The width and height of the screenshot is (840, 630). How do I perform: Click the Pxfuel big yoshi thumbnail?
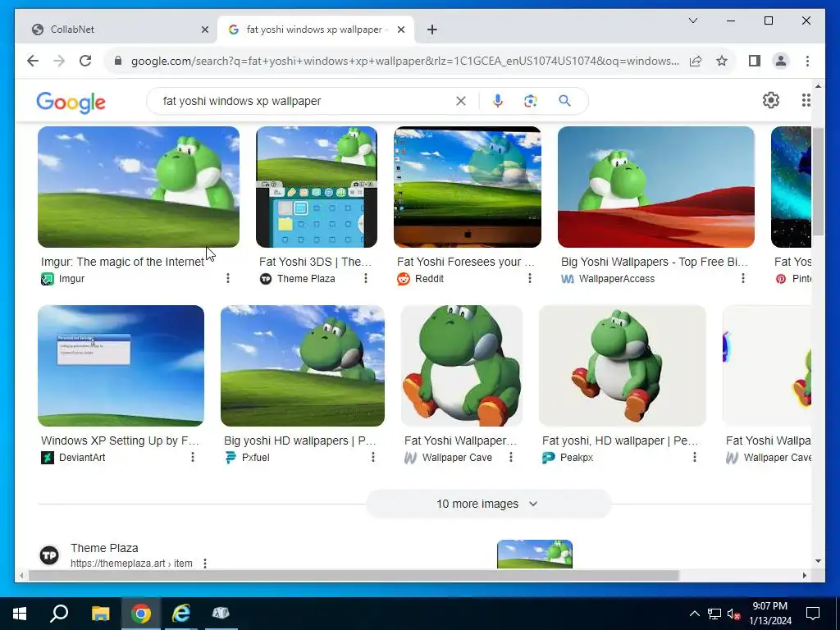[x=302, y=366]
